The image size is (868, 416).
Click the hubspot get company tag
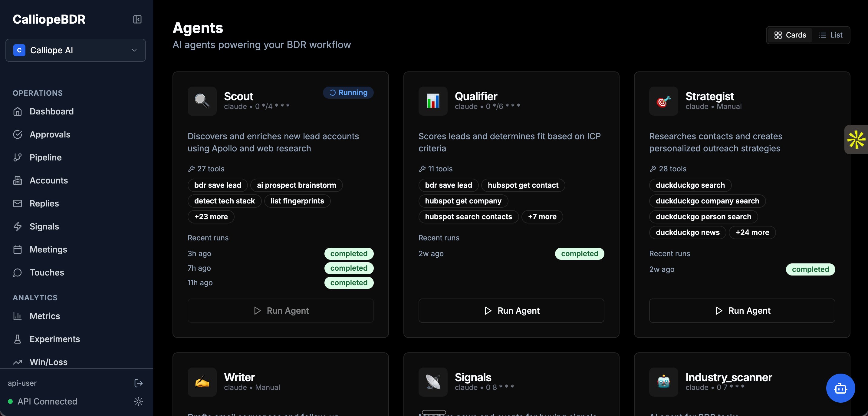click(x=463, y=201)
